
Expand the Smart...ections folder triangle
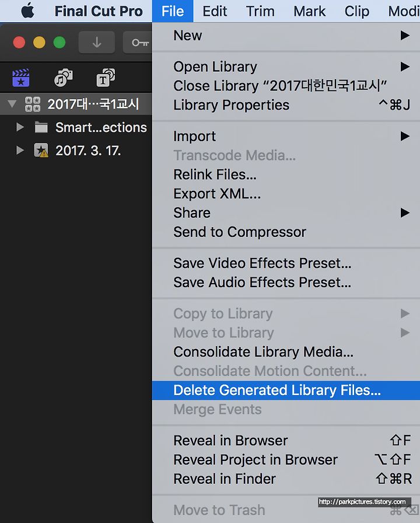[20, 127]
